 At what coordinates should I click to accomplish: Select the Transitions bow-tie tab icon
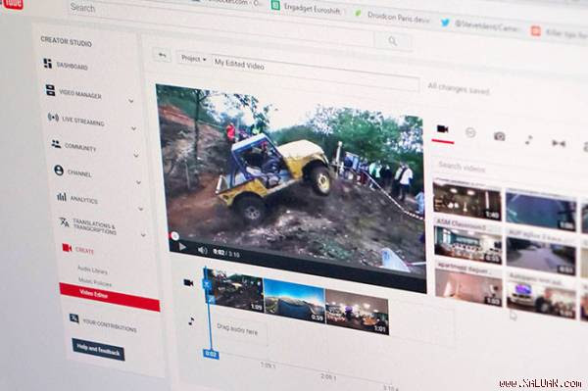point(559,143)
